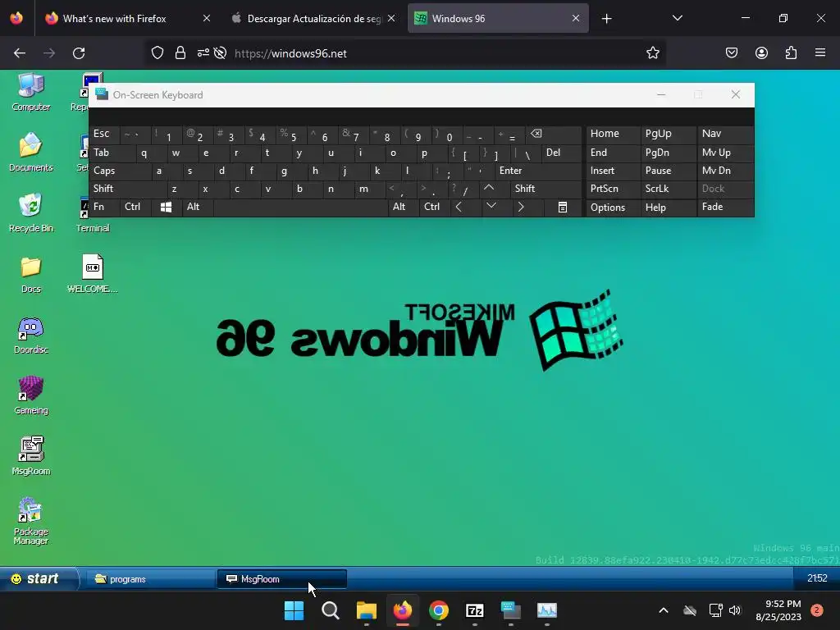Open Firefox application menu
840x630 pixels.
820,53
